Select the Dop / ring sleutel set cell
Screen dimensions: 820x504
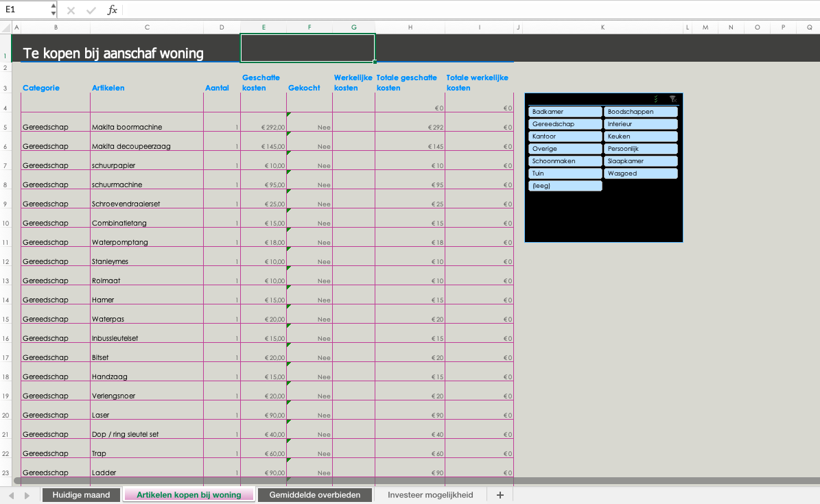point(147,429)
